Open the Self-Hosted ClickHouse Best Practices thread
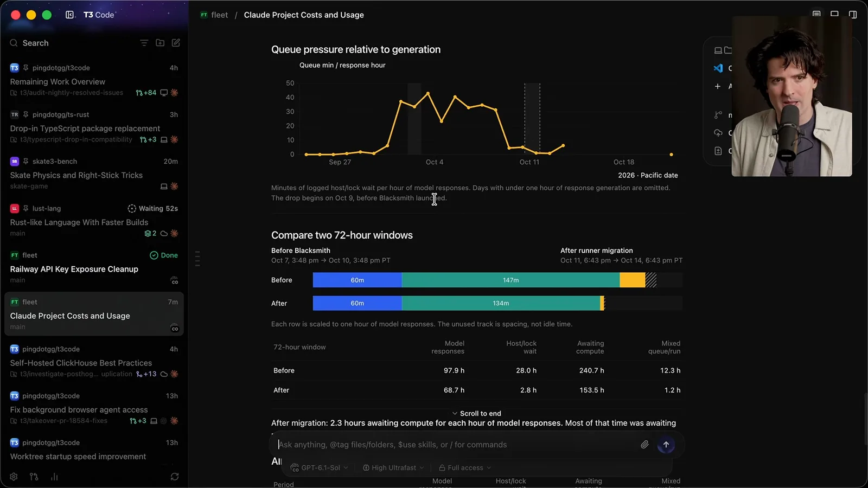 click(94, 361)
